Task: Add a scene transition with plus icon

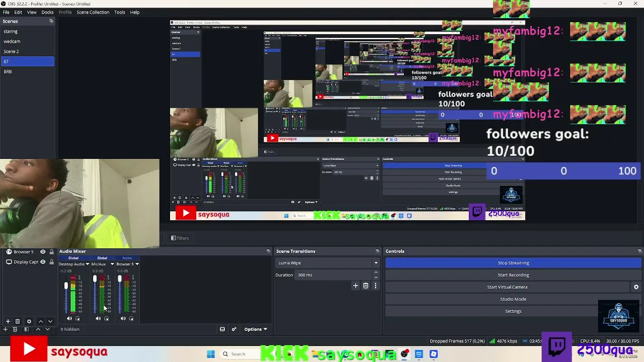Action: point(356,286)
